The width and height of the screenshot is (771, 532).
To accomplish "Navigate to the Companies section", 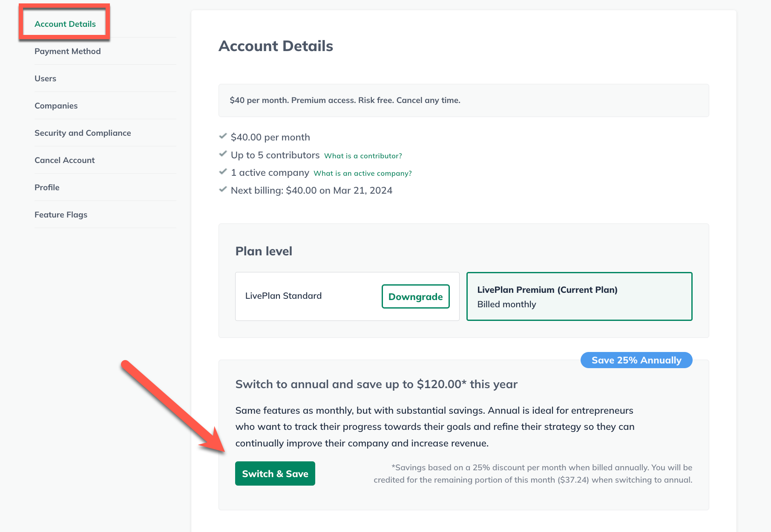I will click(x=56, y=106).
